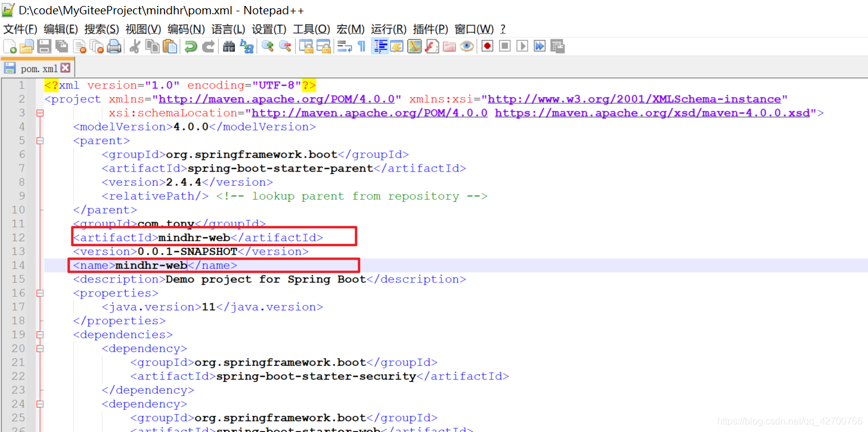Collapse the dependency fold at line 20

point(40,349)
